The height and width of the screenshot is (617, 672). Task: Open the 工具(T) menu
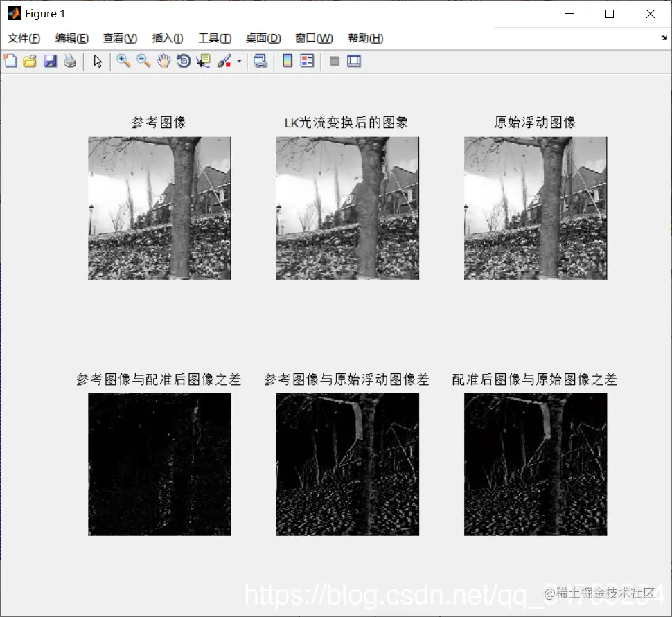coord(215,38)
